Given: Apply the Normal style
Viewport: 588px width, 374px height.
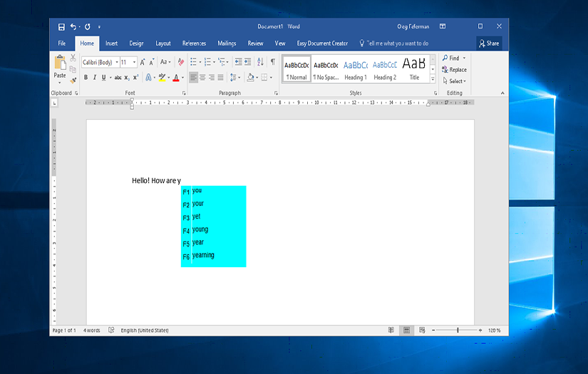Looking at the screenshot, I should 296,69.
